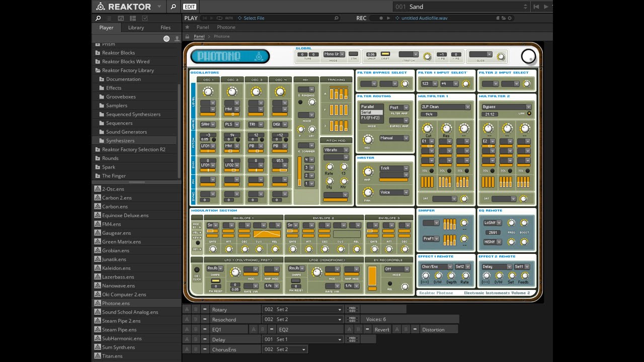Click the Panel breadcrumb link
Image resolution: width=644 pixels, height=362 pixels.
coord(199,36)
